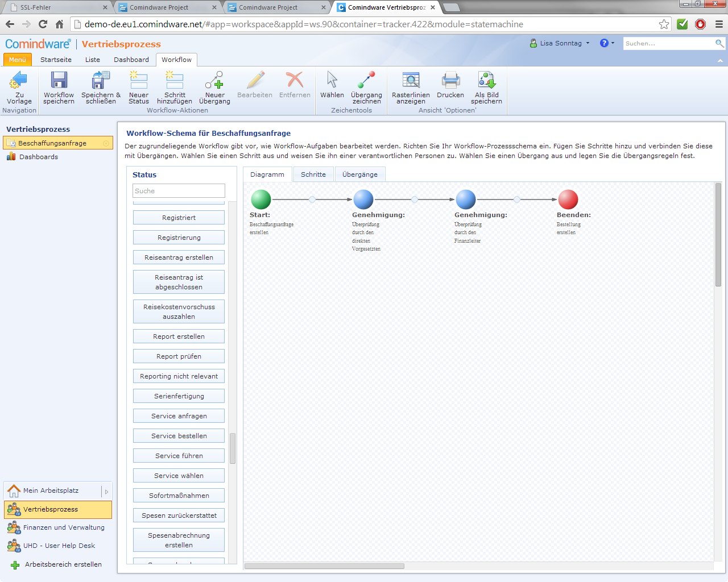
Task: Switch to Diagramm tab
Action: point(267,174)
